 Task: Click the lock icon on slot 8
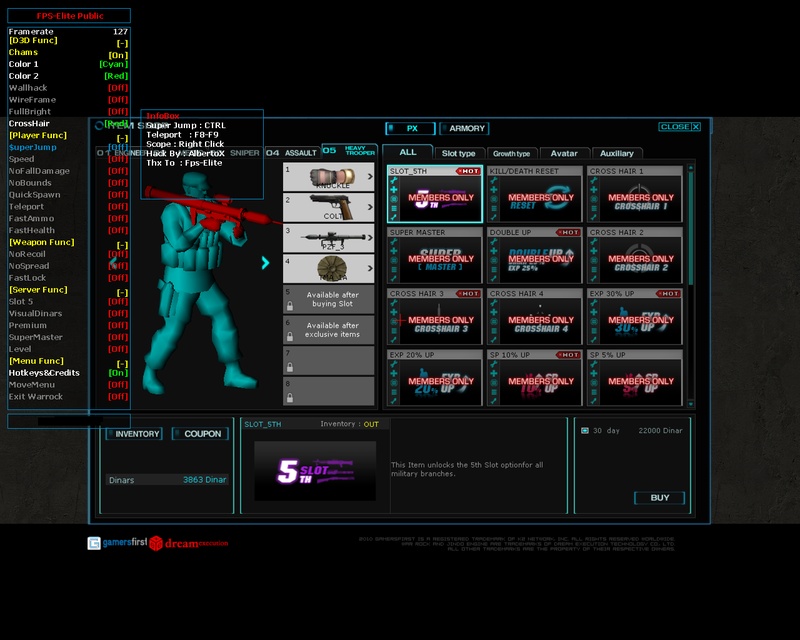[290, 398]
